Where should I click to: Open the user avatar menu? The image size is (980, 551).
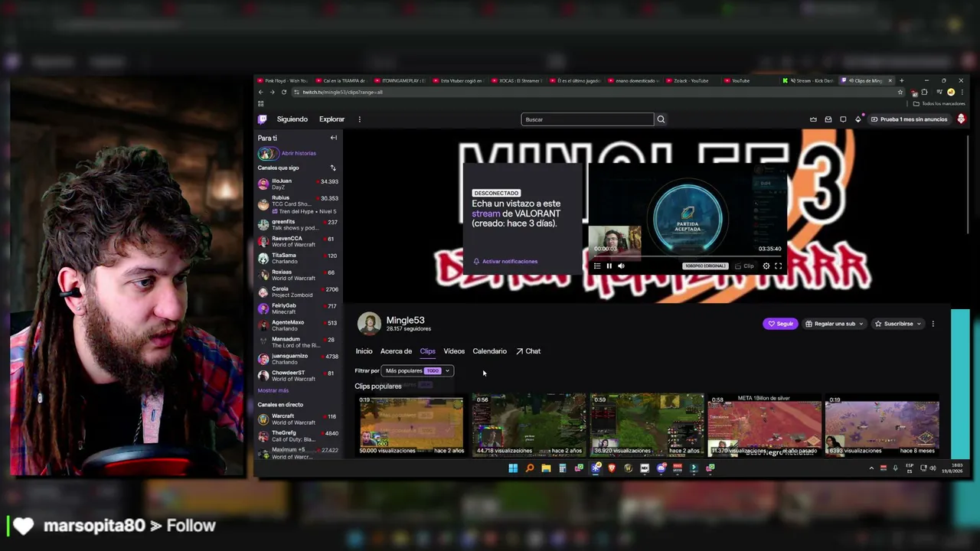[x=961, y=119]
